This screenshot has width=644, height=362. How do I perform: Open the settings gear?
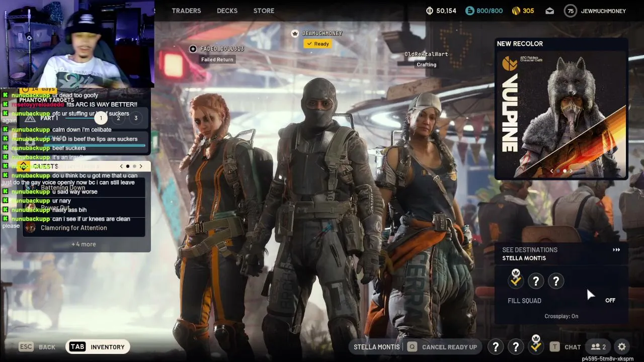click(622, 347)
